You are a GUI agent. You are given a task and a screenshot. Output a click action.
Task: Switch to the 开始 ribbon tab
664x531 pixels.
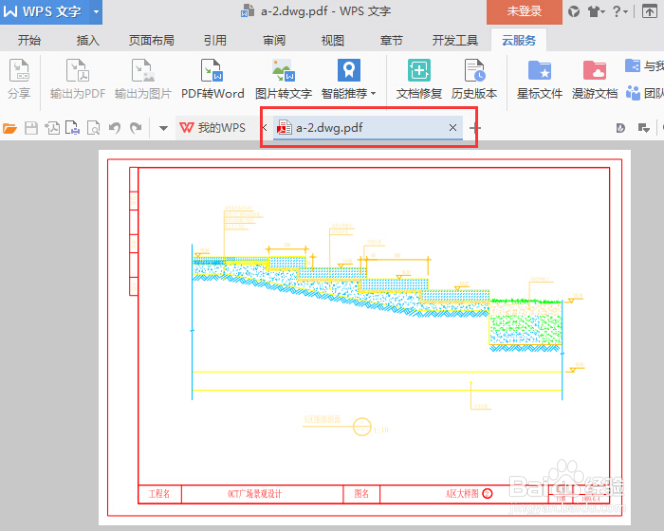[x=29, y=41]
